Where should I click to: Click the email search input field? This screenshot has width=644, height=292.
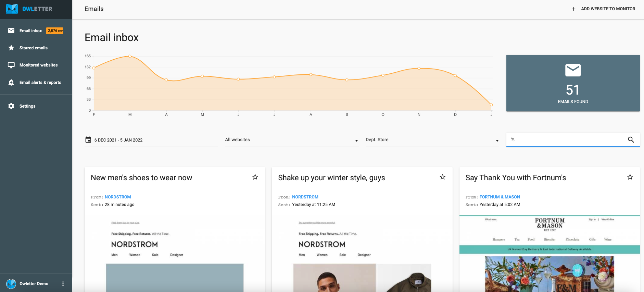[567, 140]
